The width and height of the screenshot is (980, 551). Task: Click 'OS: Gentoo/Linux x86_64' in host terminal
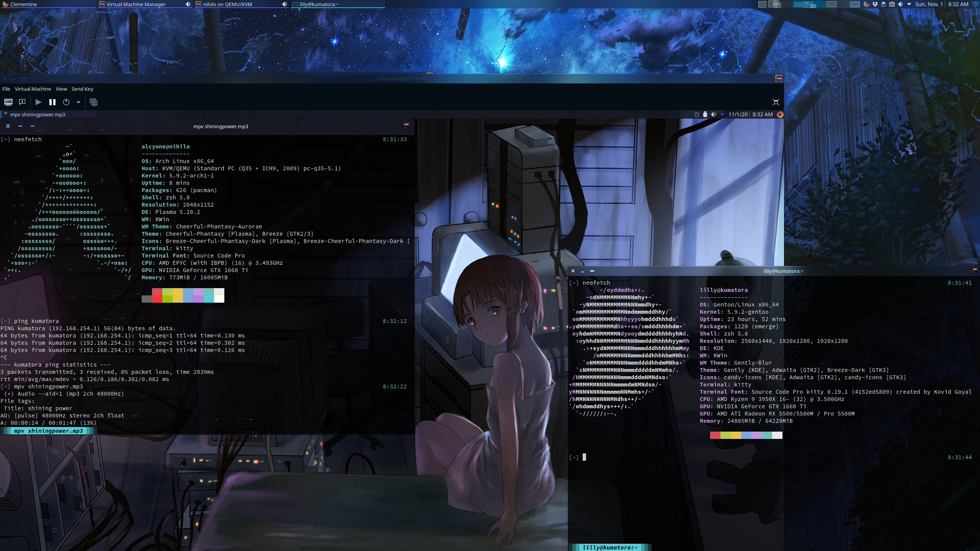point(739,305)
